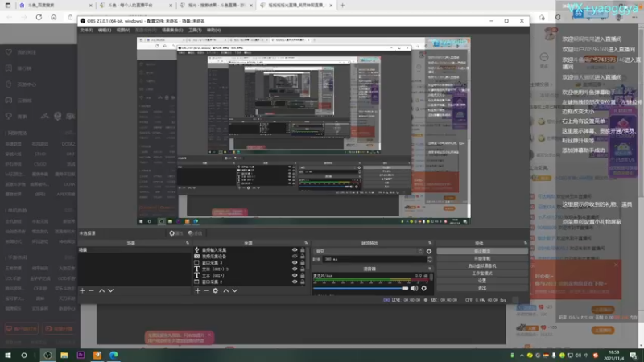
Task: Click the 工作室模式 studio mode button
Action: point(482,273)
